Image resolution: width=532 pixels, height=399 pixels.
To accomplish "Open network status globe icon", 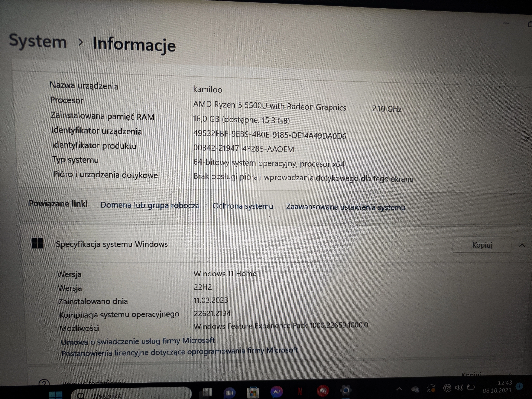I will [x=447, y=388].
